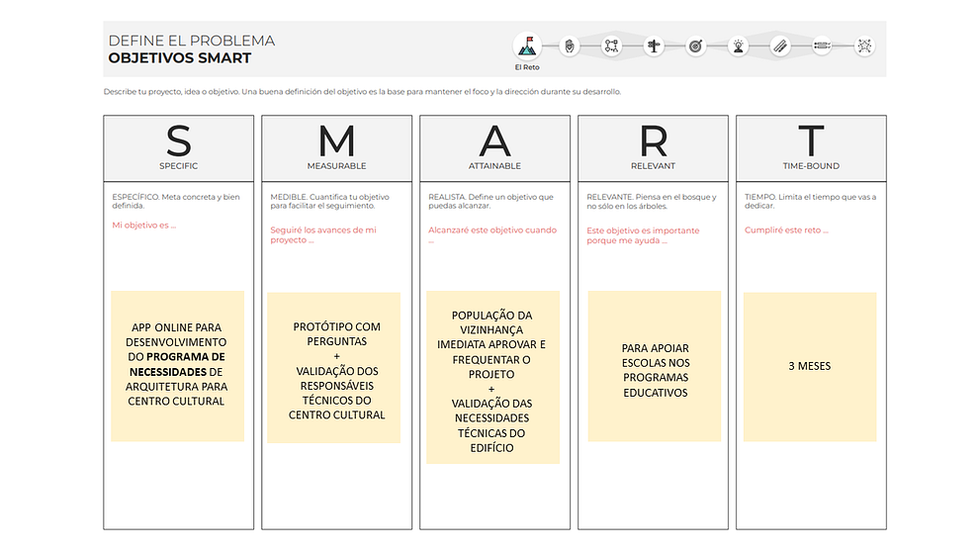Click the 'REALISTA. Define un objetivo' description
Screen dimensions: 980x551
pyautogui.click(x=490, y=201)
